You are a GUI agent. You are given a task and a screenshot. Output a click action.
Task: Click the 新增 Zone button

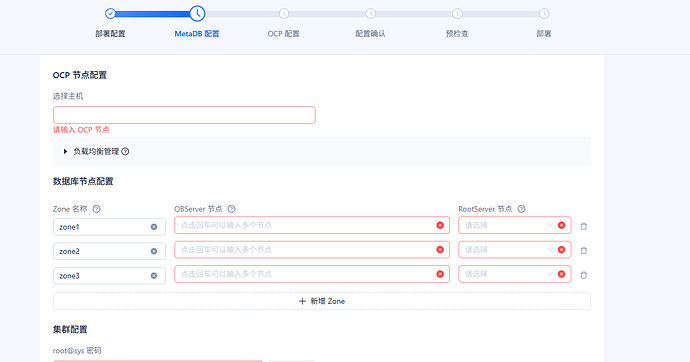point(322,301)
